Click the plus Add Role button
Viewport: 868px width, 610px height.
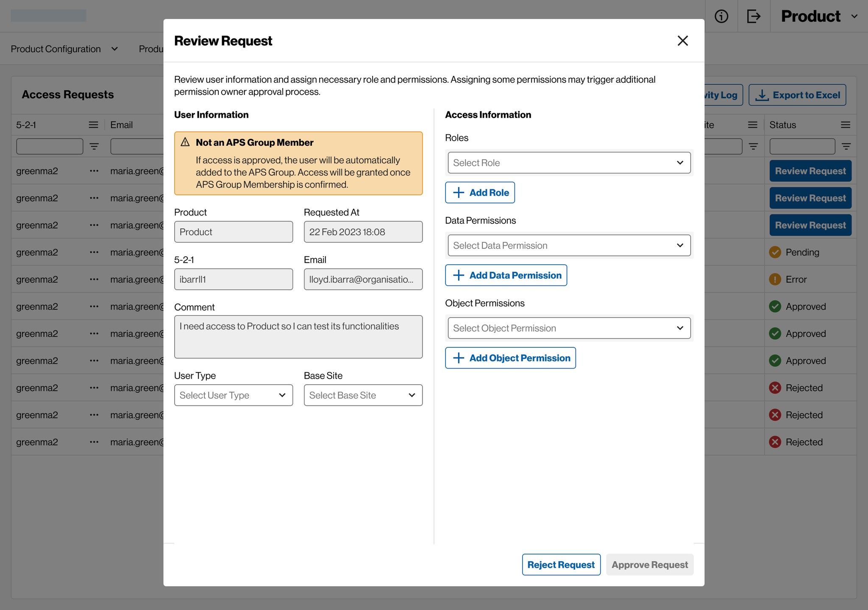coord(480,193)
